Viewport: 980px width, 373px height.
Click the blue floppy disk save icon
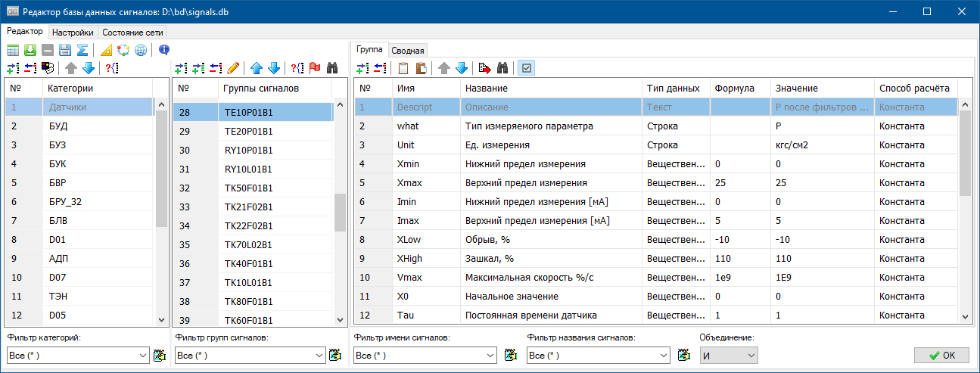point(64,51)
